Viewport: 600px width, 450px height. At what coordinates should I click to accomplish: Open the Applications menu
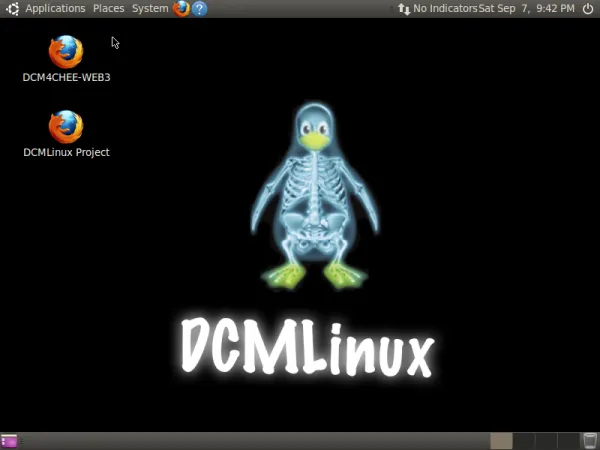(x=55, y=8)
